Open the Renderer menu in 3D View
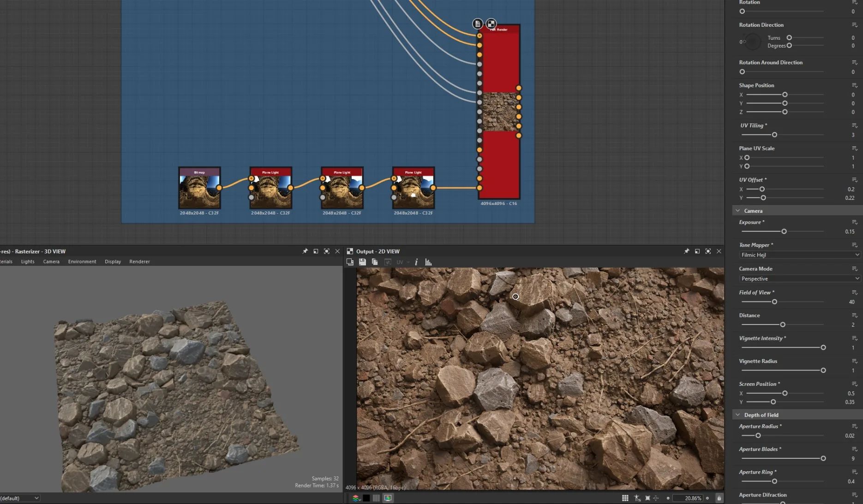 pyautogui.click(x=139, y=262)
